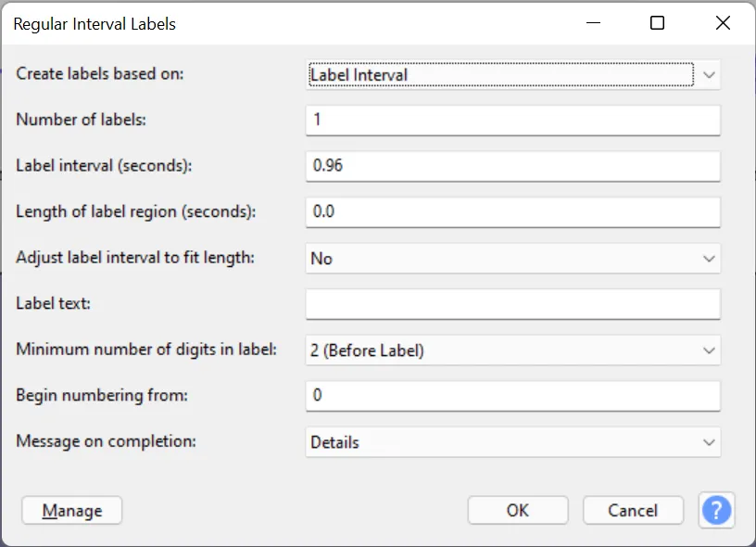Click the empty Label text field

(512, 304)
